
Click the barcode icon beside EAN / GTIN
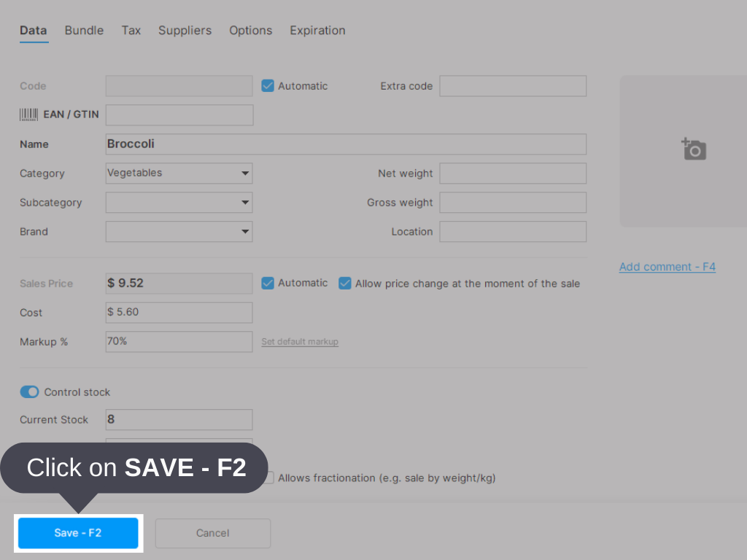click(x=29, y=114)
